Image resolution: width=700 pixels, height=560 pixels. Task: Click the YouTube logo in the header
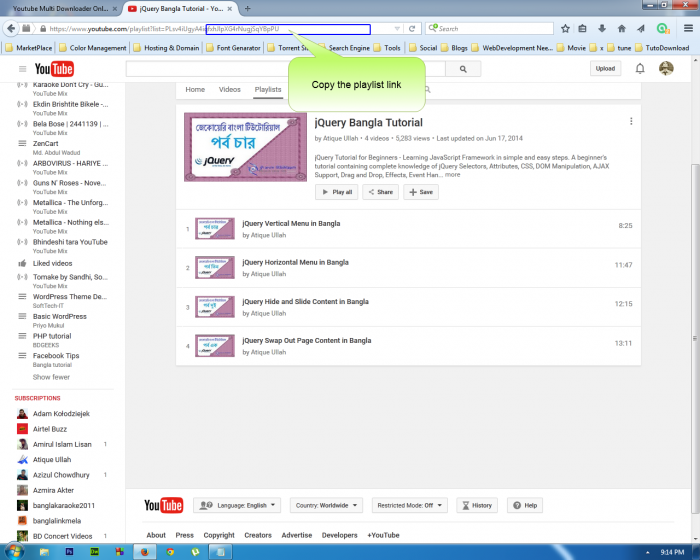[54, 69]
